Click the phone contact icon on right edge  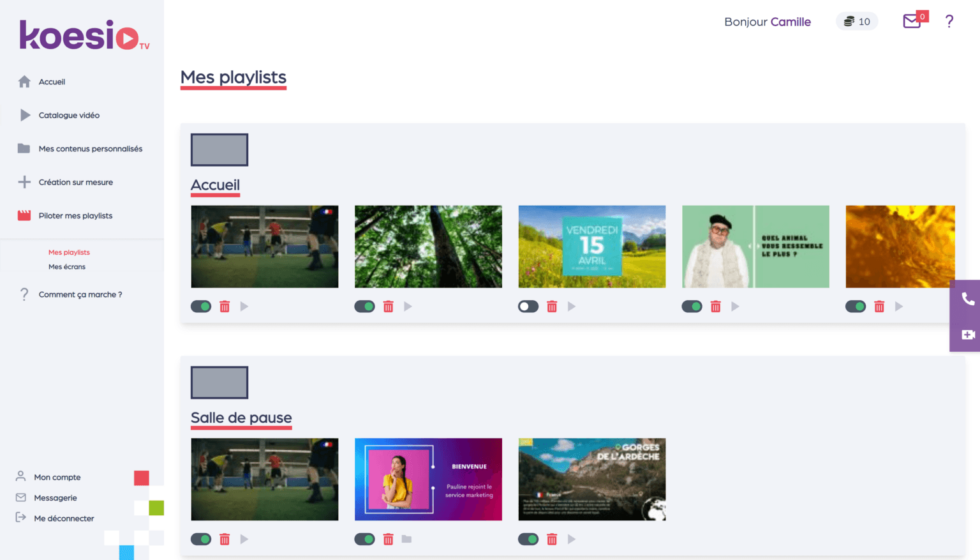pos(968,298)
